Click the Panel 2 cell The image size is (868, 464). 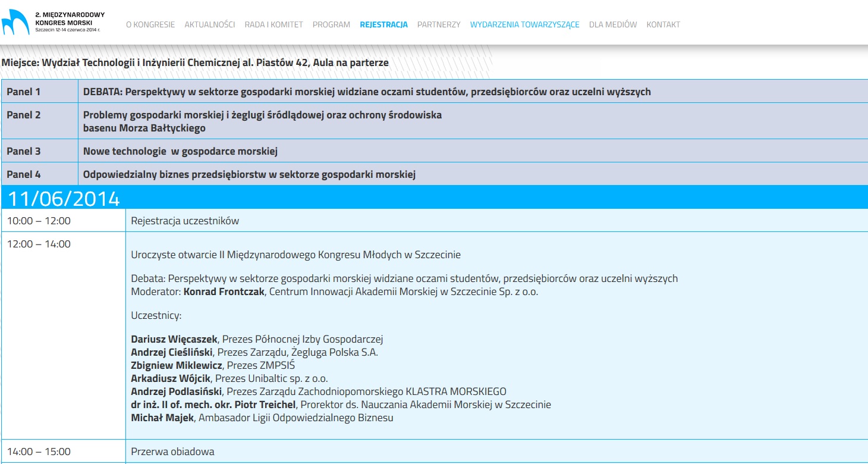click(x=40, y=121)
